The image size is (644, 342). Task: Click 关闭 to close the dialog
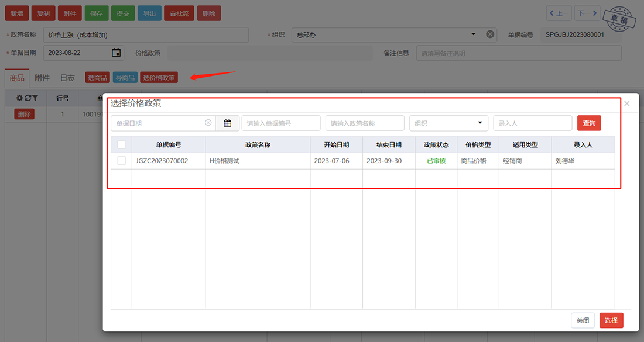tap(583, 320)
